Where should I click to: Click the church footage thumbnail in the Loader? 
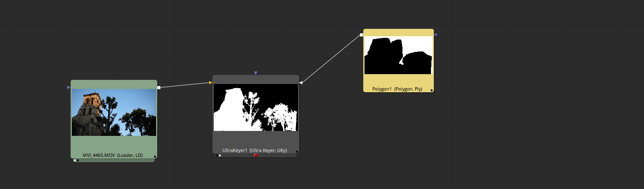(x=114, y=112)
